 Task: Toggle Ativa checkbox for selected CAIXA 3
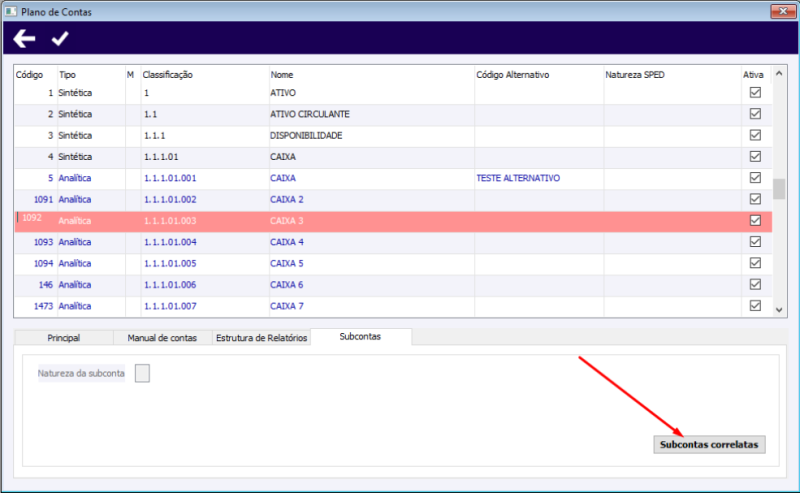(755, 220)
